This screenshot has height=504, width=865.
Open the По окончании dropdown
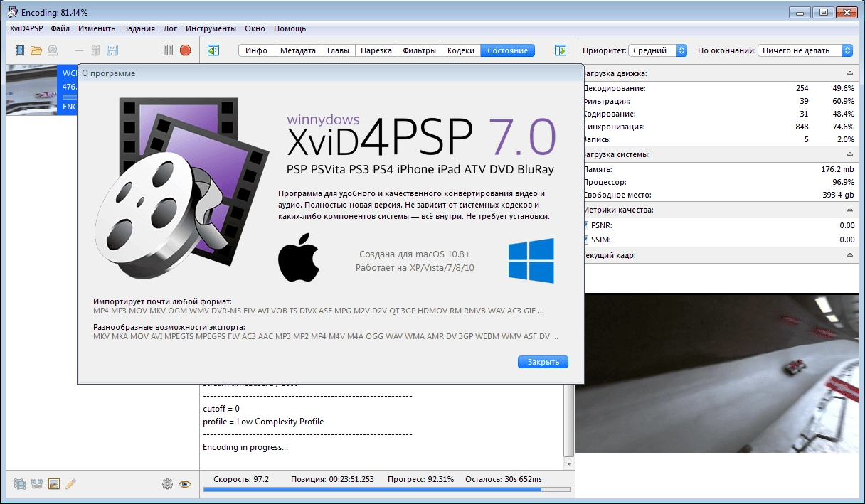(x=805, y=50)
